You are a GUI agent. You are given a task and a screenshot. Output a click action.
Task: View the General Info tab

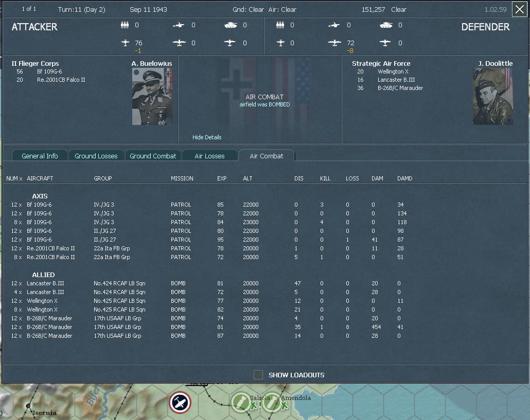coord(40,156)
